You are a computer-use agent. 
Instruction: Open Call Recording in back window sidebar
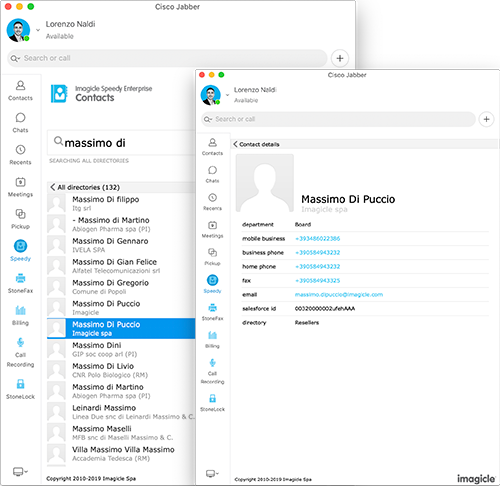[20, 352]
